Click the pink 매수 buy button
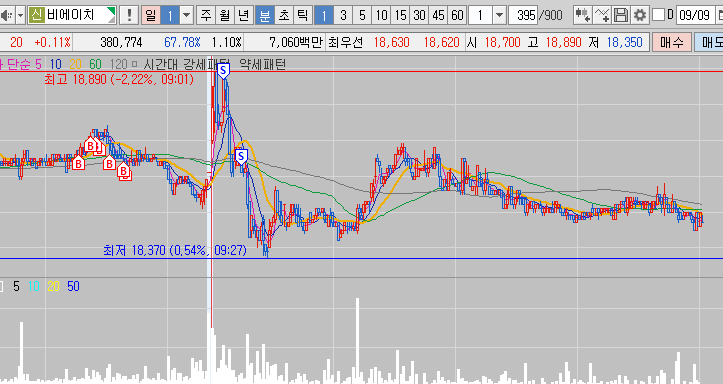 [671, 43]
